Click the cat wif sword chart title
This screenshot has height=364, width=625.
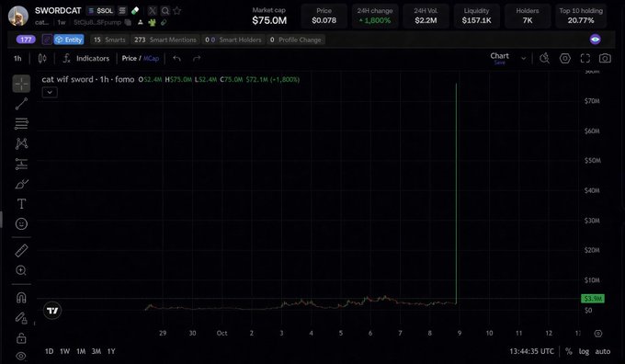[88, 79]
